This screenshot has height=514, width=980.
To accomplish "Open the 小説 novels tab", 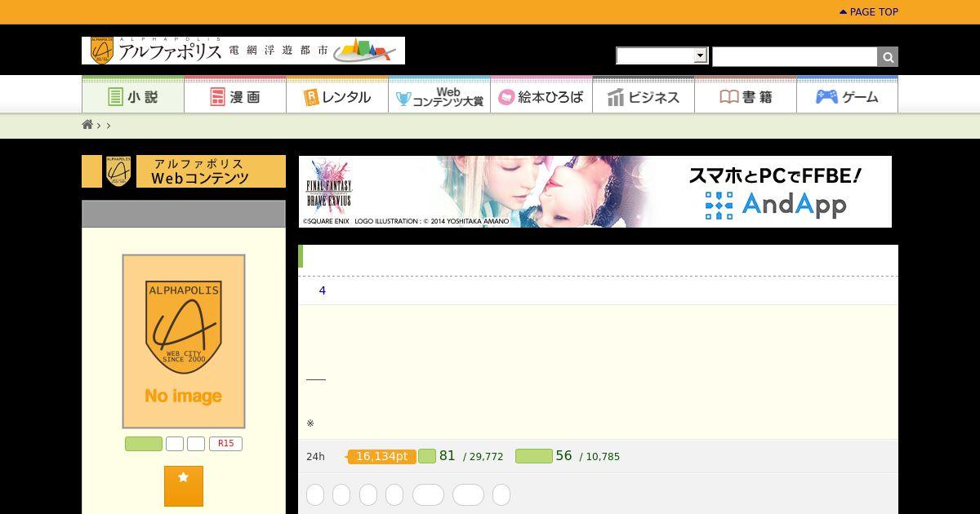I will coord(133,95).
